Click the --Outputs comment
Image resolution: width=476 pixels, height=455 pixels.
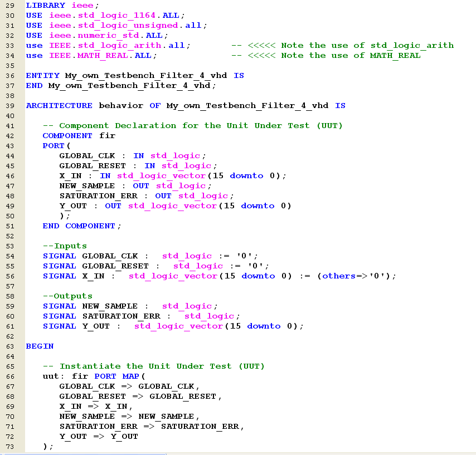(67, 296)
